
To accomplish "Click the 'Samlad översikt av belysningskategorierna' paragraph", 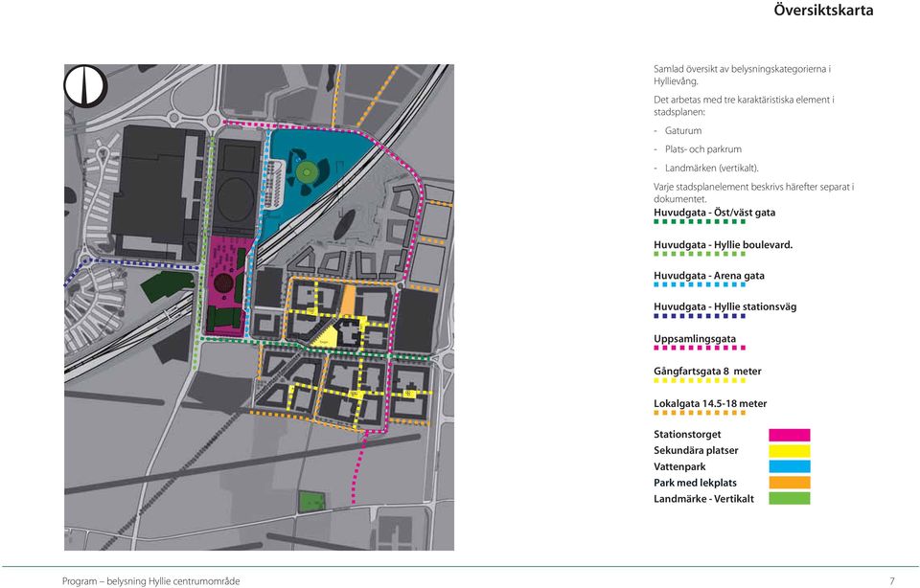I will coord(742,75).
